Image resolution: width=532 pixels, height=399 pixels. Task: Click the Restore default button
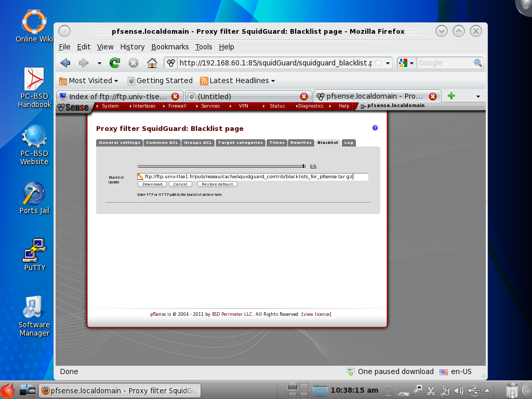point(217,184)
